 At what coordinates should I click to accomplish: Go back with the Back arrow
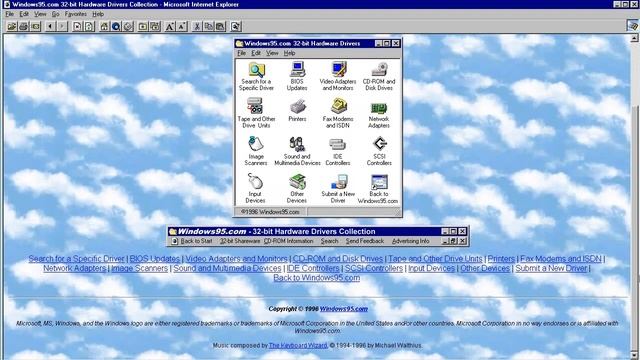tap(50, 27)
